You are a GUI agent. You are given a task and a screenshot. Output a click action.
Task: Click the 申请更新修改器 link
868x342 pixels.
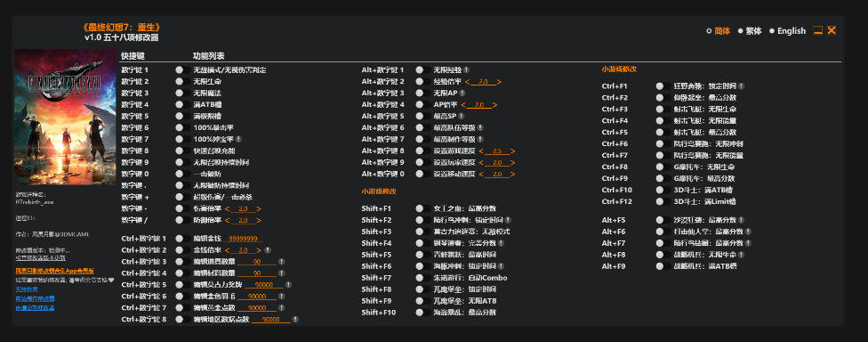[35, 307]
